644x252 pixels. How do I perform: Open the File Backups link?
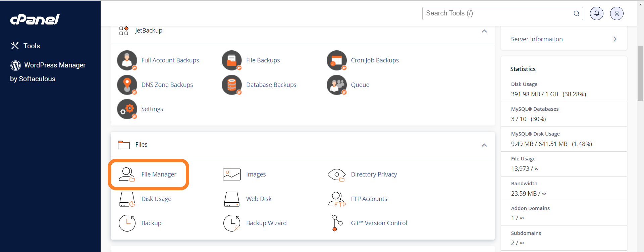(263, 60)
